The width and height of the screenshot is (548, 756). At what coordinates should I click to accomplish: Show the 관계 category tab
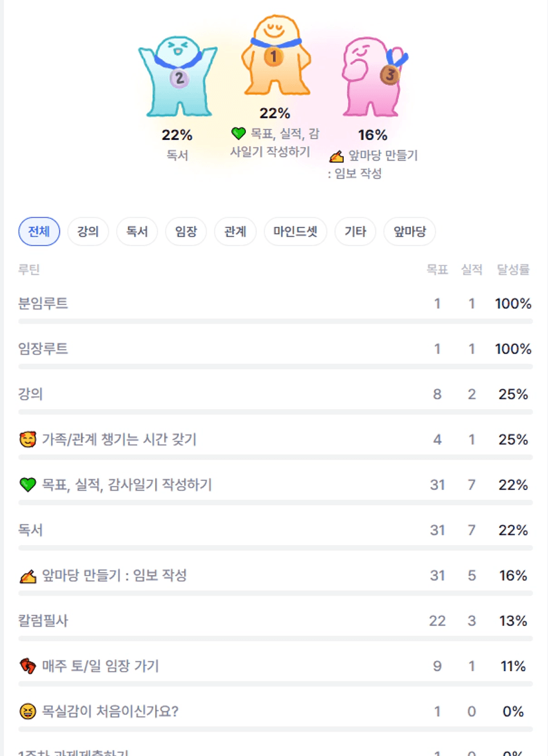pos(235,231)
